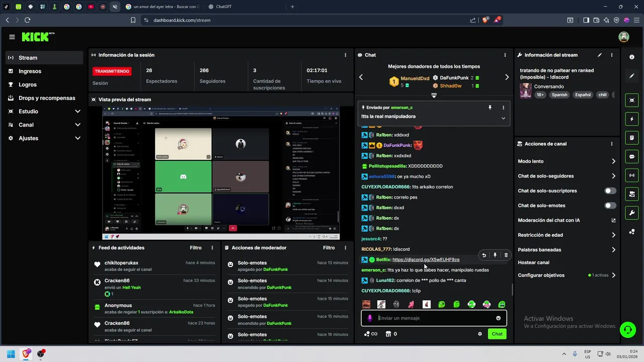Show next top donors with right arrow
644x362 pixels.
[507, 77]
